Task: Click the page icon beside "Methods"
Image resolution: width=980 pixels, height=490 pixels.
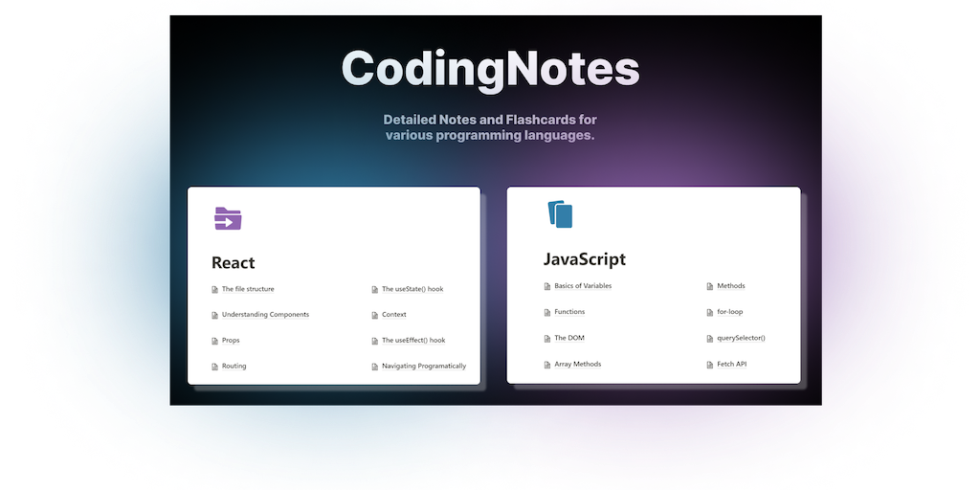Action: click(710, 286)
